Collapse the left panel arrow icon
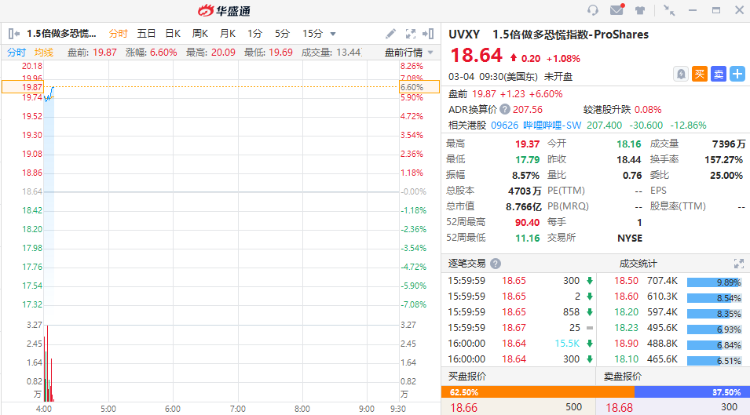 coord(14,33)
